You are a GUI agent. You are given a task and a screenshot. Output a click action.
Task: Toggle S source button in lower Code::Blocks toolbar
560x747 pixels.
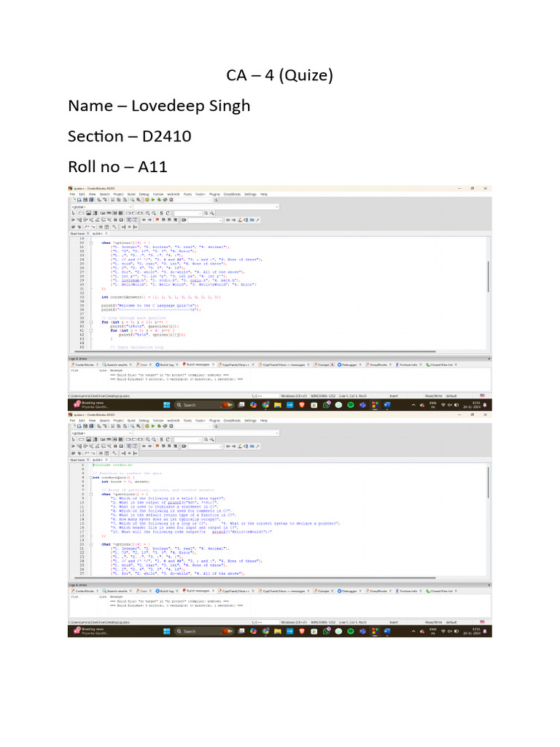pyautogui.click(x=161, y=439)
